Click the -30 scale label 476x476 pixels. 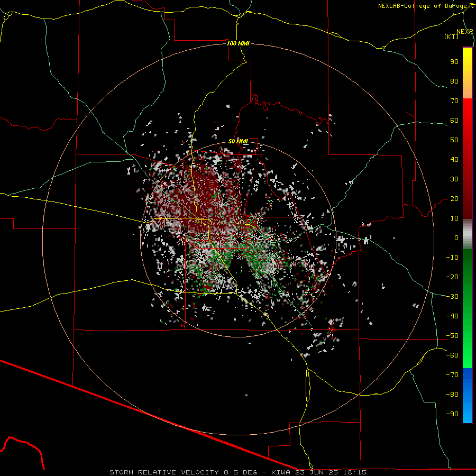(452, 297)
